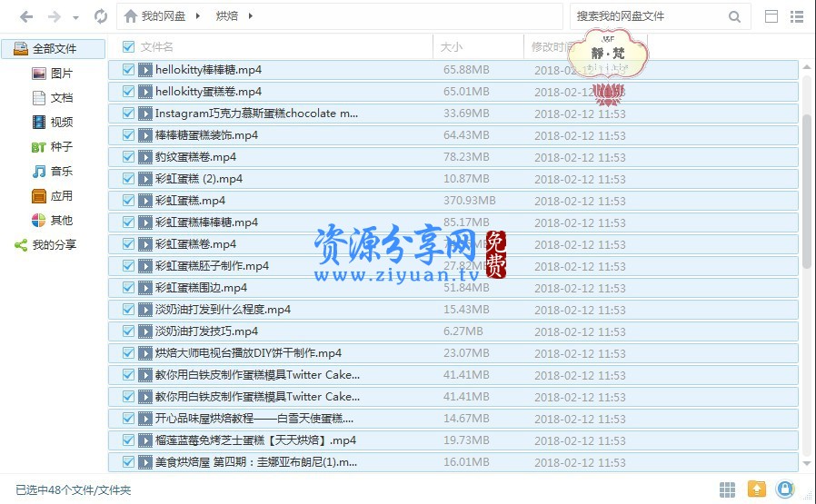Open the navigation history dropdown arrow
816x504 pixels.
coord(75,17)
